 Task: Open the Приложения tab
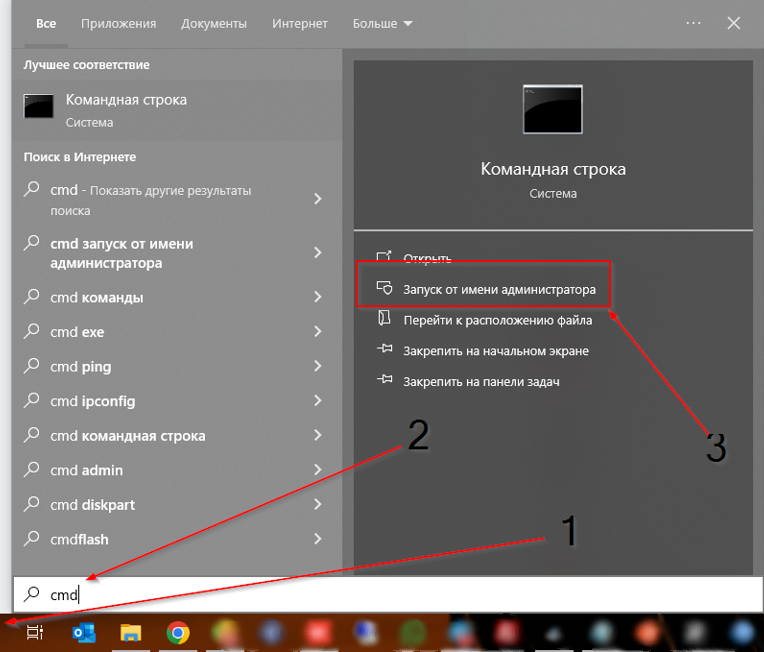(x=118, y=23)
